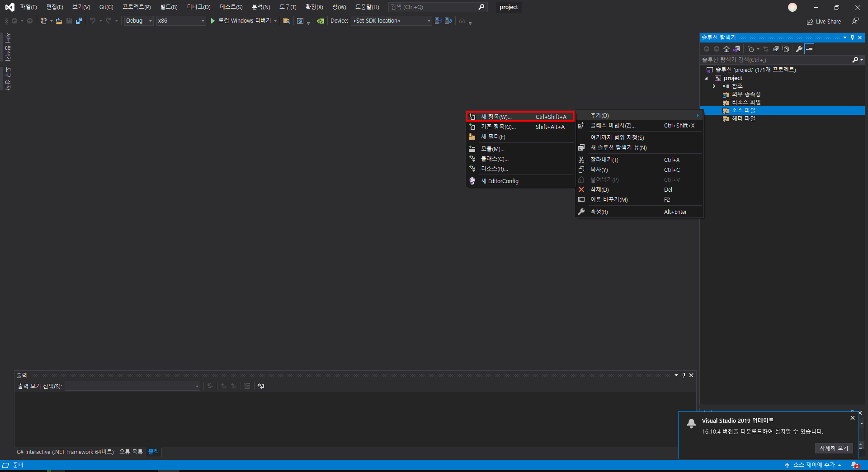The height and width of the screenshot is (472, 868).
Task: Select 리소스 파일 folder in Solution Explorer
Action: click(x=746, y=103)
